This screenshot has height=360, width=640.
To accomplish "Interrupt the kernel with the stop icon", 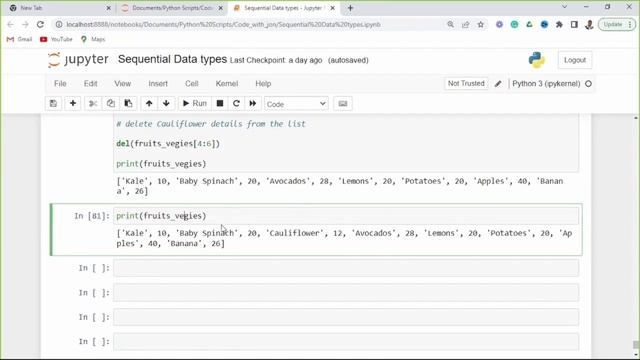I will coord(220,104).
